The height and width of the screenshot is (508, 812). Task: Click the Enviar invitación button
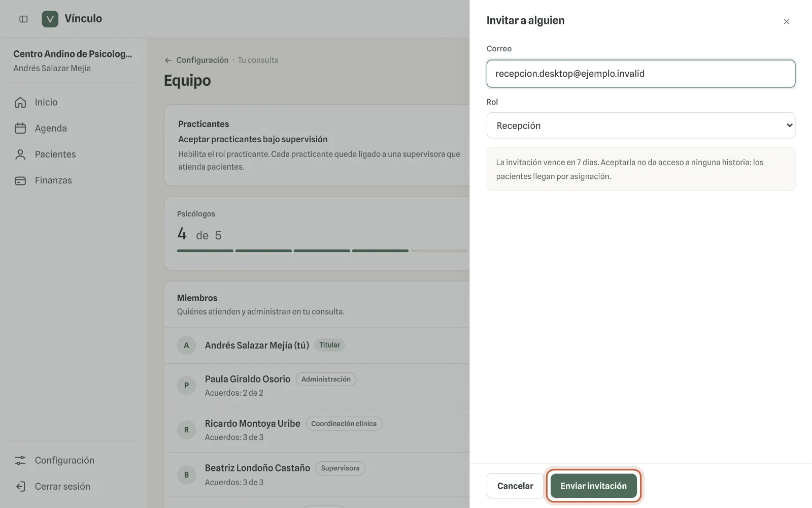(593, 486)
